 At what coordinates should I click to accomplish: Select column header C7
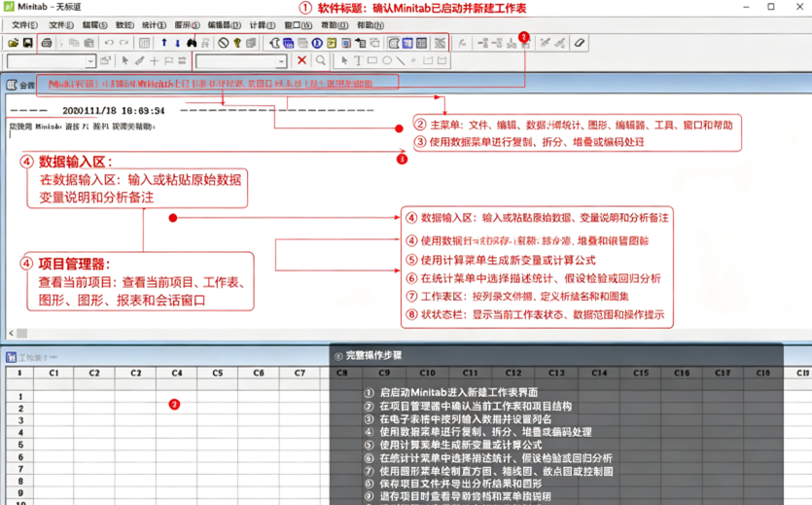click(300, 373)
